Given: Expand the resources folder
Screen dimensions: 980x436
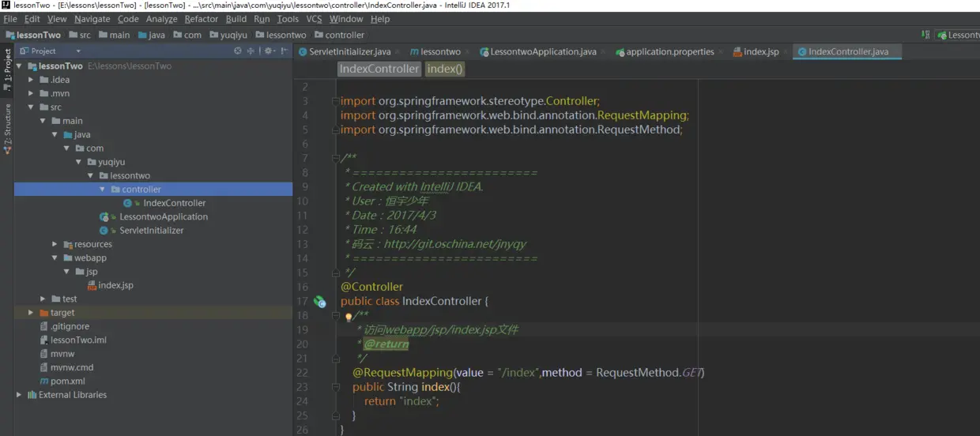Looking at the screenshot, I should (55, 244).
